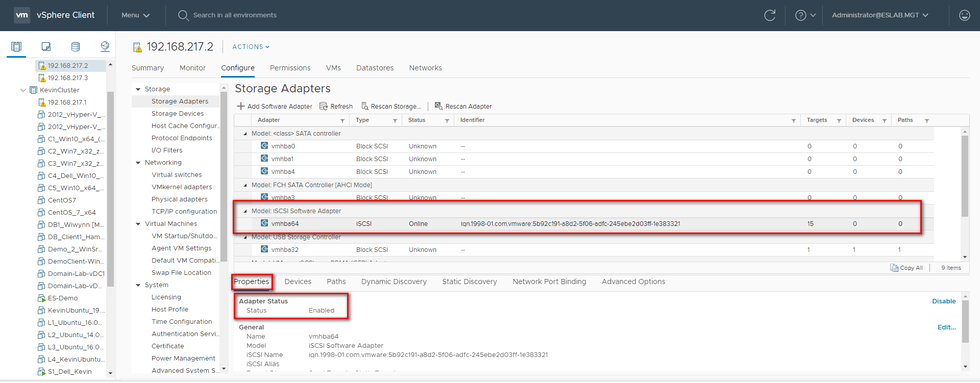Image resolution: width=980 pixels, height=383 pixels.
Task: Click Disable link for adapter status
Action: click(943, 301)
